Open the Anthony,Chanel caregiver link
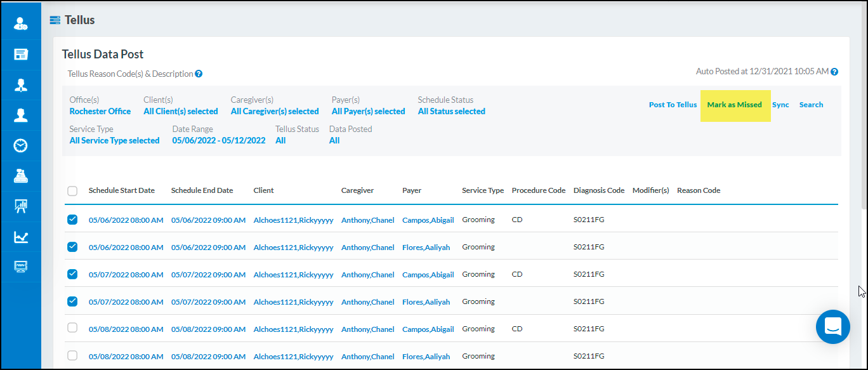Viewport: 868px width, 370px height. coord(367,219)
